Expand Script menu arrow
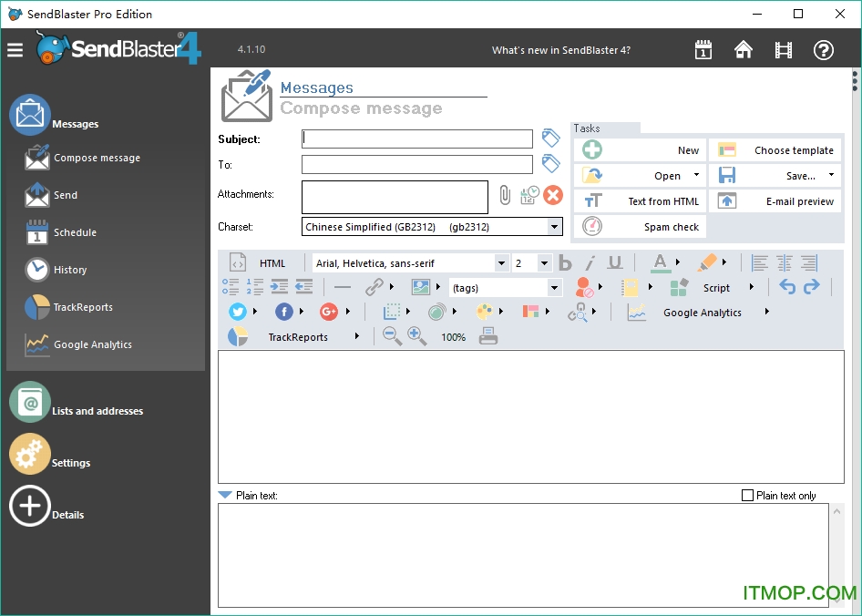This screenshot has width=862, height=616. [x=752, y=287]
